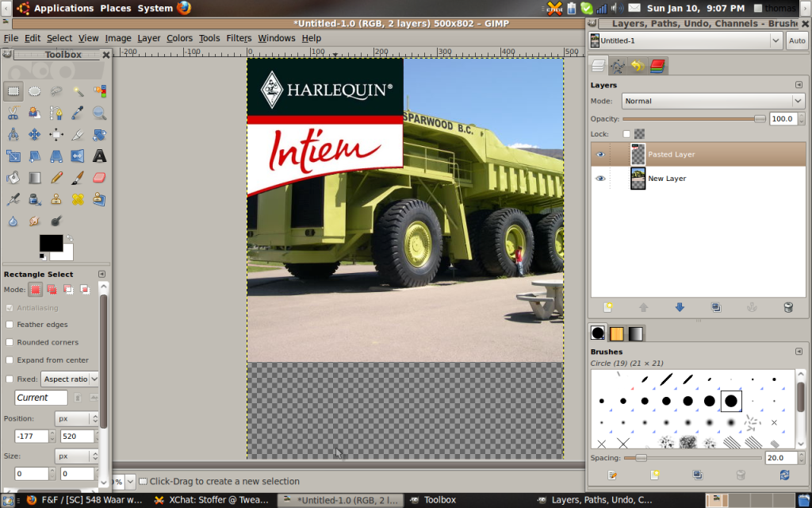Select the Free Select lasso tool
The width and height of the screenshot is (812, 508).
[56, 91]
